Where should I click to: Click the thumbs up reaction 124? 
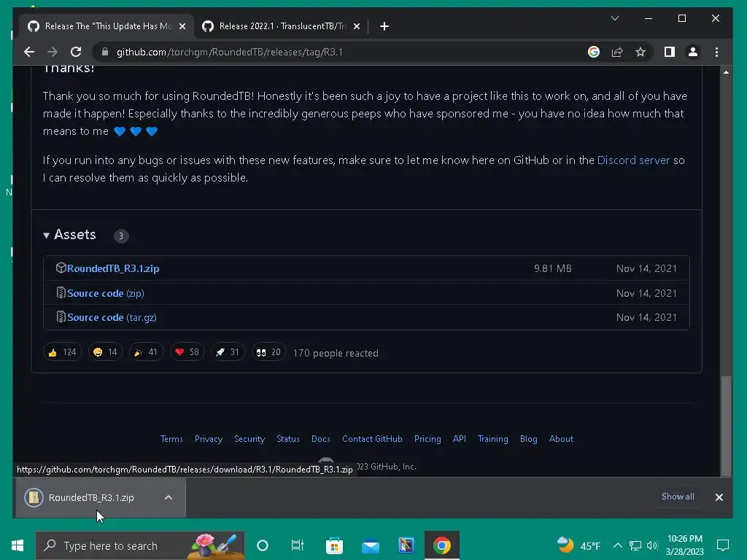63,352
